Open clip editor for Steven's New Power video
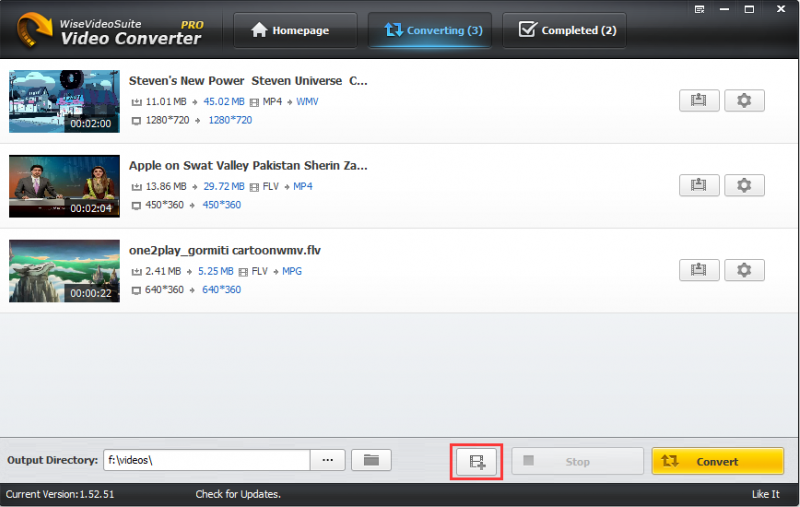The image size is (800, 507). click(x=699, y=100)
